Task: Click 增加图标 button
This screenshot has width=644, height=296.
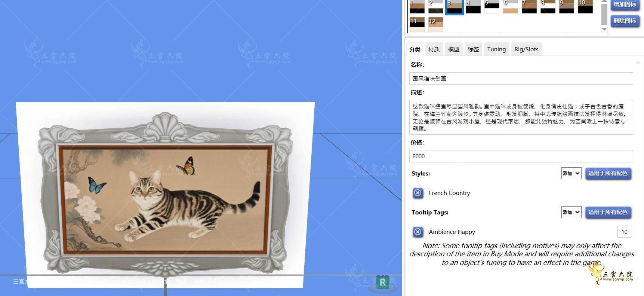Action: [x=625, y=4]
